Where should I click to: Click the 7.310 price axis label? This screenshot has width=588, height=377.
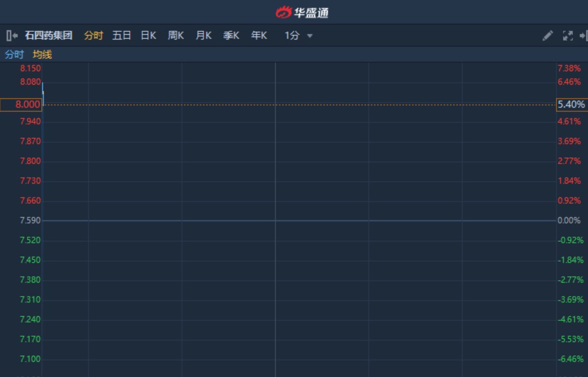click(x=30, y=299)
